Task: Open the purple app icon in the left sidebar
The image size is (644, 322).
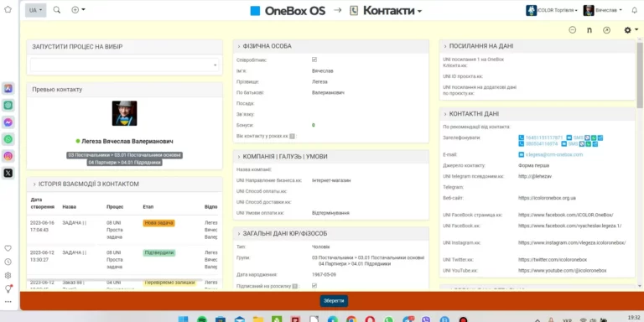Action: (8, 88)
